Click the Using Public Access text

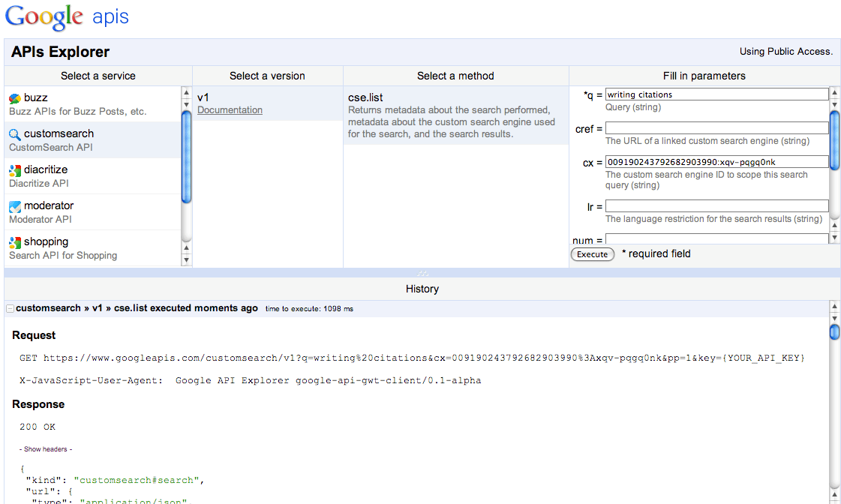[786, 52]
